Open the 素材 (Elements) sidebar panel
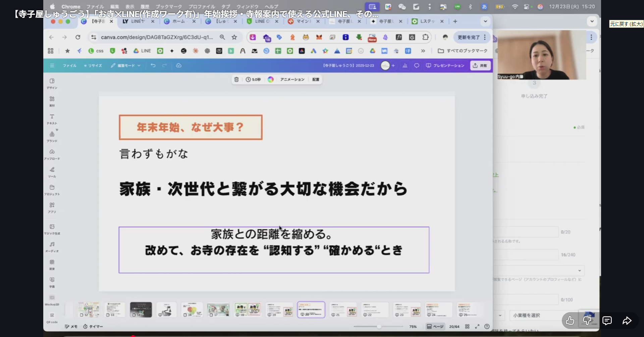Image resolution: width=644 pixels, height=337 pixels. coord(52,101)
